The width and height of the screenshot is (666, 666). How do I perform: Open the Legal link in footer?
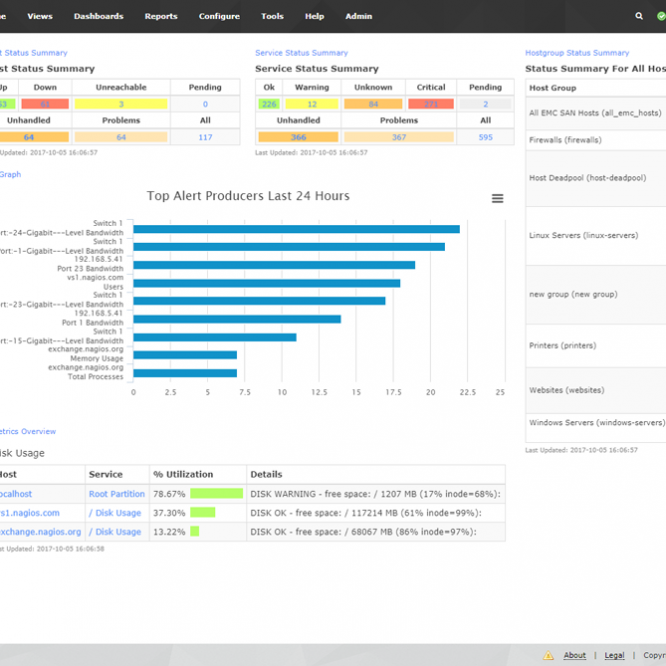pyautogui.click(x=614, y=656)
